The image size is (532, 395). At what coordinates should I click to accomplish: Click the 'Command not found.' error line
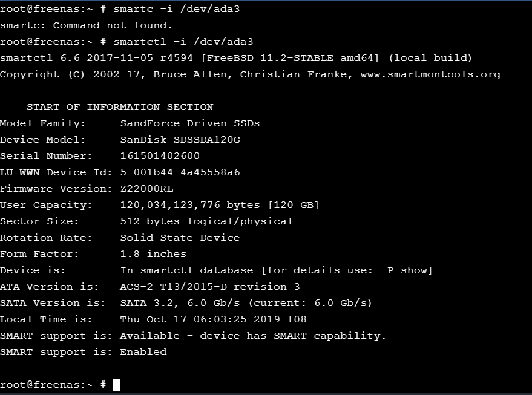(x=86, y=25)
